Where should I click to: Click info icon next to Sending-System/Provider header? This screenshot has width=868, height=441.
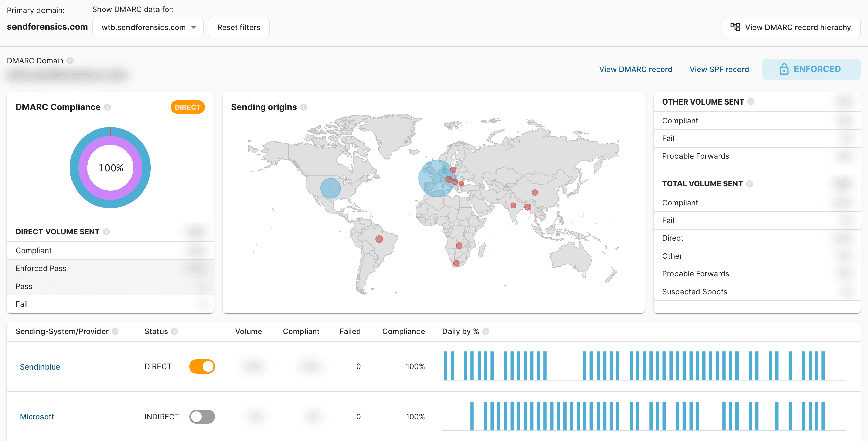(x=115, y=331)
